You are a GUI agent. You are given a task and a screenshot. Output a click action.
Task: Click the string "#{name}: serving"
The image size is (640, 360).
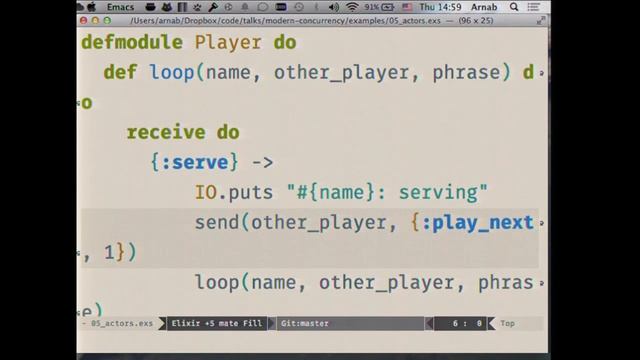click(x=387, y=192)
